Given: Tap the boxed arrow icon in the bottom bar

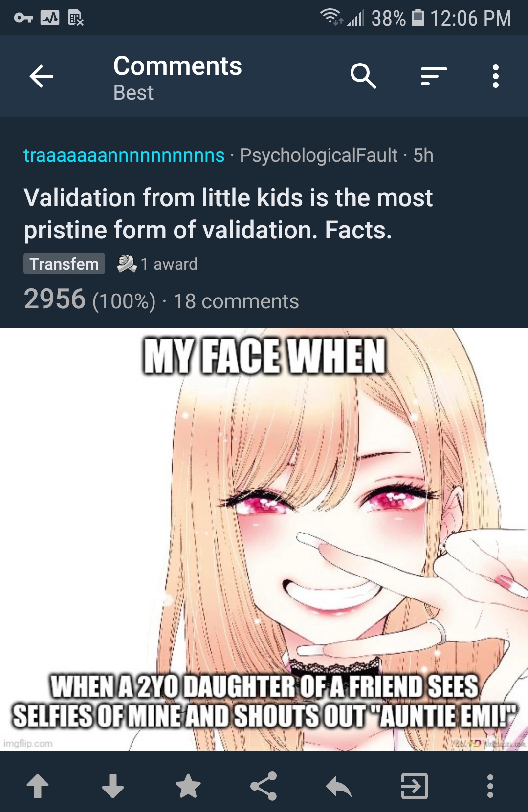Looking at the screenshot, I should [415, 786].
